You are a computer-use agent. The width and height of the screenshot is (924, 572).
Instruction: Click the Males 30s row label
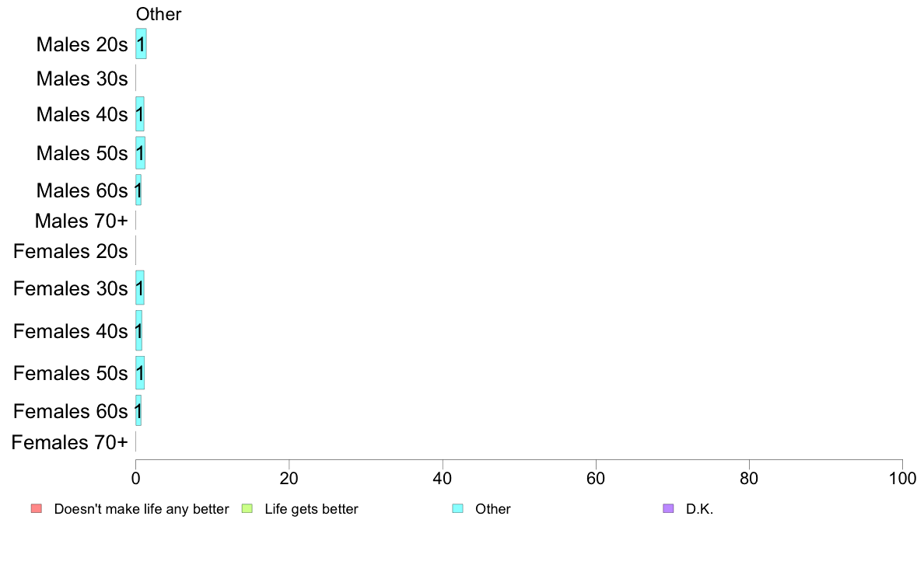[82, 78]
